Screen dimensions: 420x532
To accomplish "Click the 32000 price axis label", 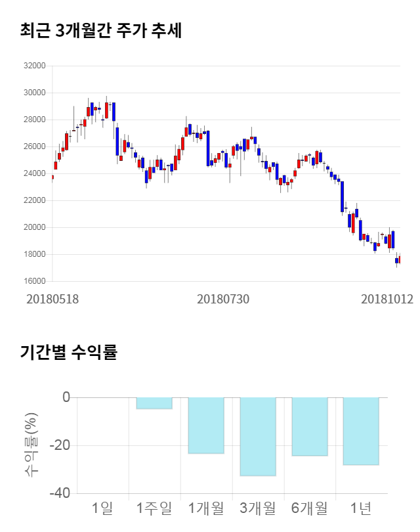I will pyautogui.click(x=33, y=66).
